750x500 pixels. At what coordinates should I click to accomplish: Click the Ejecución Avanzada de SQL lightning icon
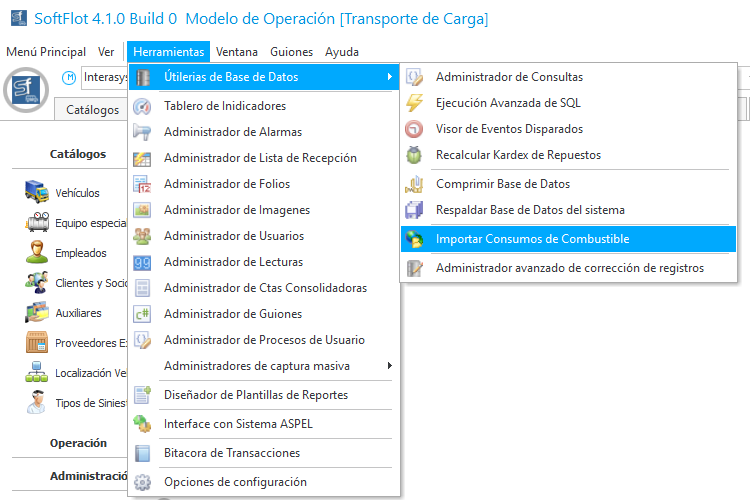tap(415, 103)
